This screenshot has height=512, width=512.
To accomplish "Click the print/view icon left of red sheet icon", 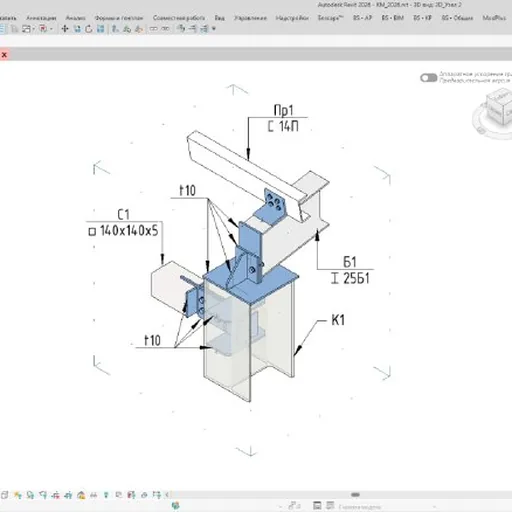I will (x=26, y=29).
